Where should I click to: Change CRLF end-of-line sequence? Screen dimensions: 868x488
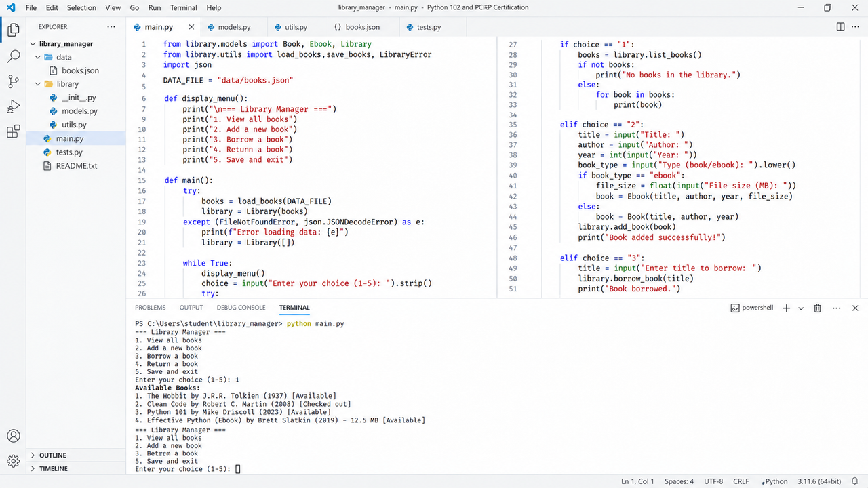[741, 481]
